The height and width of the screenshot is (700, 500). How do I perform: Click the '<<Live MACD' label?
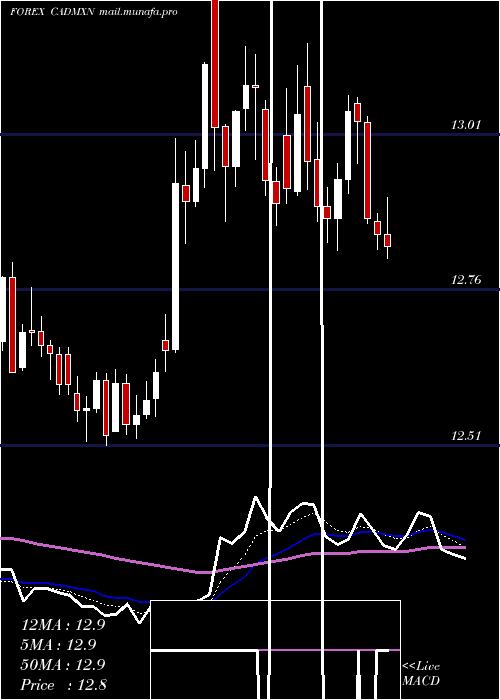421,673
